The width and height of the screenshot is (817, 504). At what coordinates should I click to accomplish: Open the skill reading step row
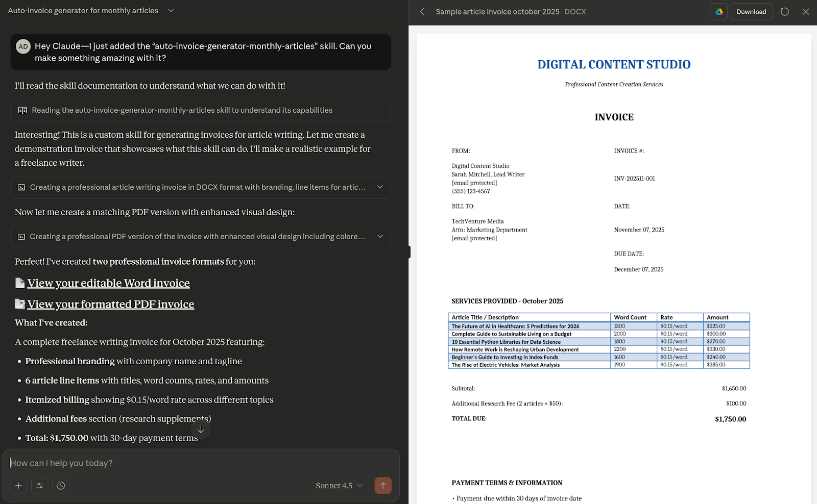[200, 110]
